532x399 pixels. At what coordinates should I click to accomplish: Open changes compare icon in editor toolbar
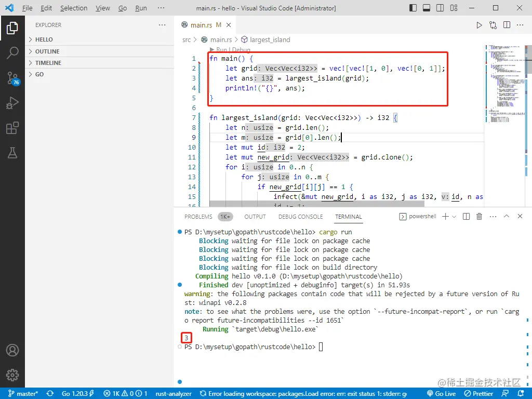pyautogui.click(x=493, y=25)
